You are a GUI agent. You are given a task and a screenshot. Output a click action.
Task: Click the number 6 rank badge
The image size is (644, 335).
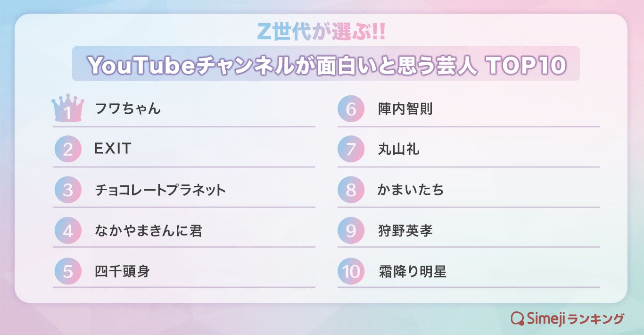click(351, 109)
